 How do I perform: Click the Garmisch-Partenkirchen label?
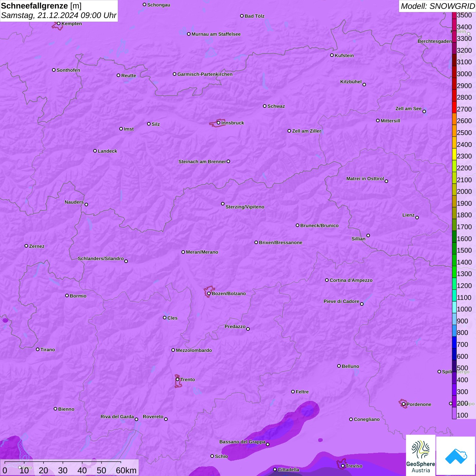205,74
